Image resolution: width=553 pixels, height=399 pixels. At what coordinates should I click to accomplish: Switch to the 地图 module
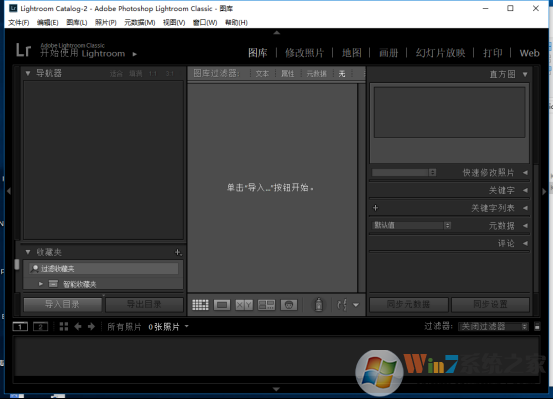(x=352, y=53)
